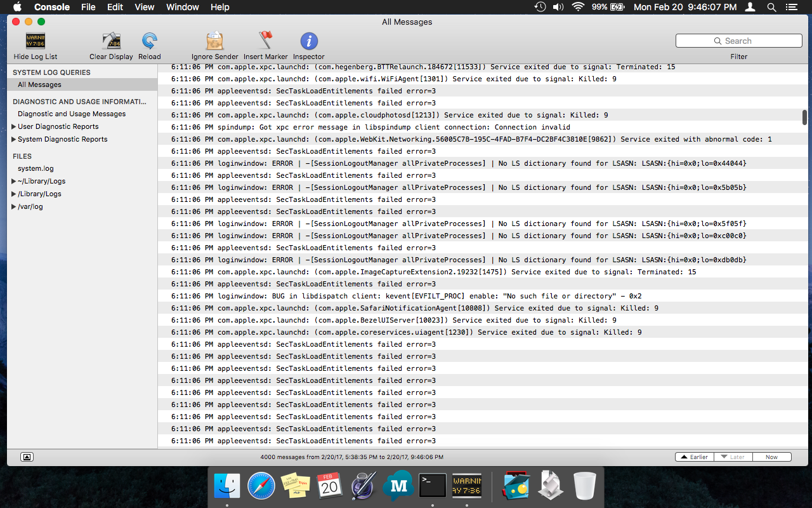Open the Edit menu
Screen dimensions: 812x508
coord(115,7)
